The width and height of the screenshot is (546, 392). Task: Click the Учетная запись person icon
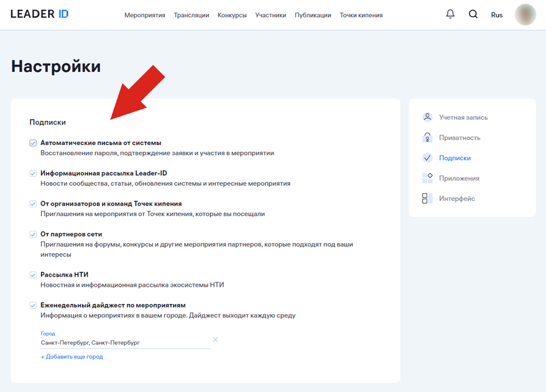pyautogui.click(x=427, y=118)
